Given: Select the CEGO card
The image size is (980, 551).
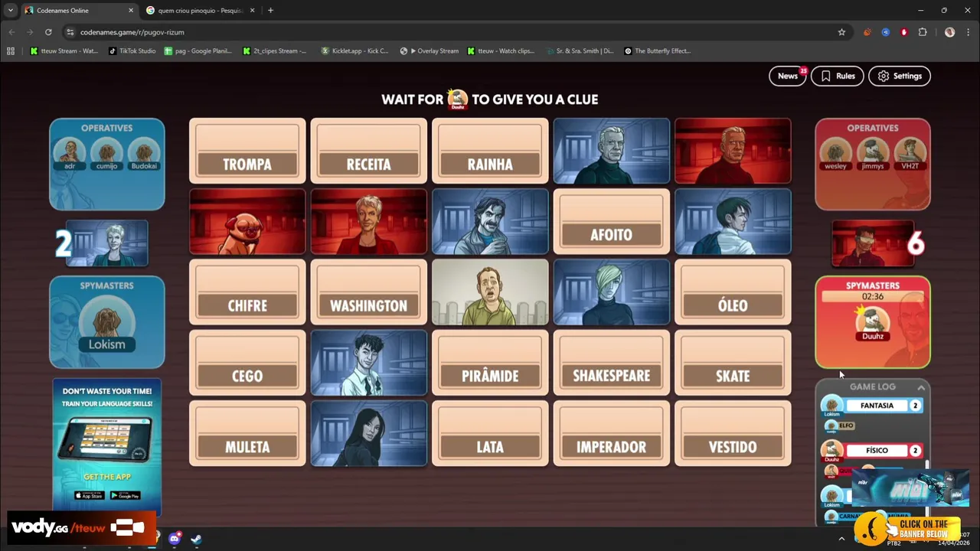Looking at the screenshot, I should [247, 363].
